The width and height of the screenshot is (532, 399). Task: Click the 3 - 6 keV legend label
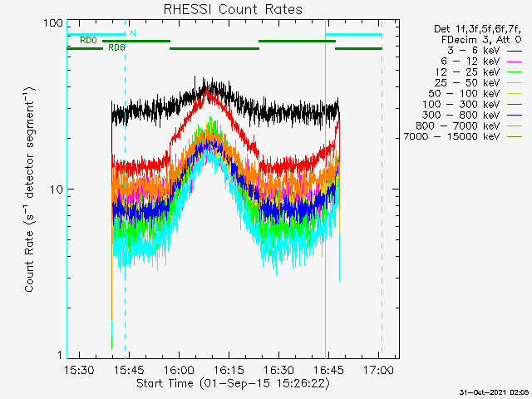point(474,50)
